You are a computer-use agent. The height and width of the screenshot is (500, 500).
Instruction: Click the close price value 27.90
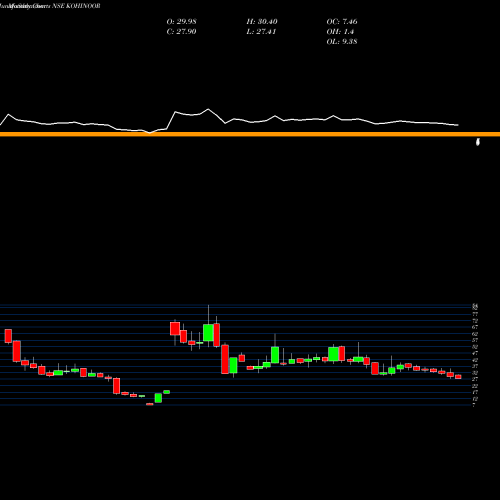[x=186, y=32]
